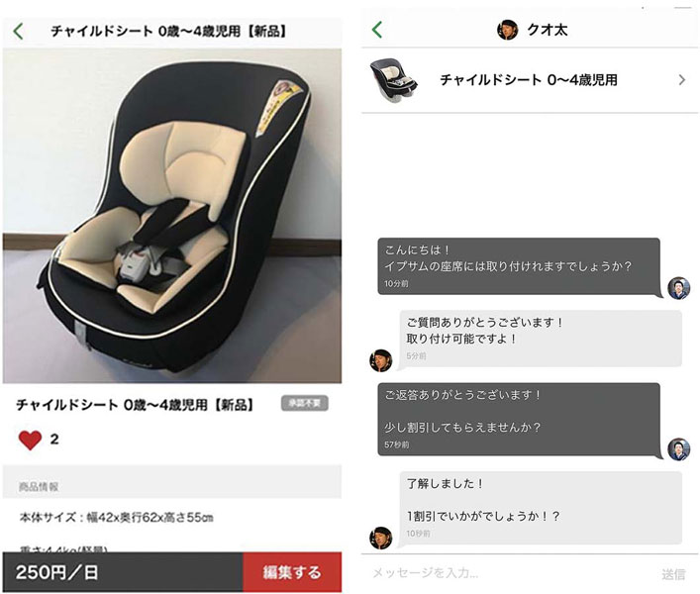Open チャイルドシート 0〜4歳児用 item row
Image resolution: width=700 pixels, height=594 pixels.
[x=530, y=80]
